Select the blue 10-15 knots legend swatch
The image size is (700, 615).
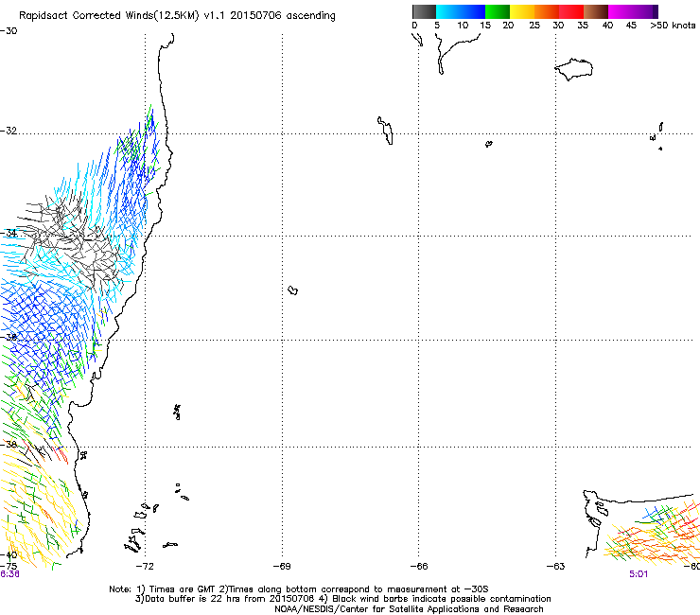473,11
